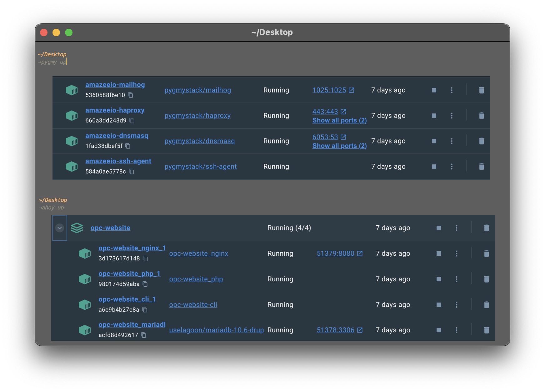Delete the amazeeio-ssh-agent container
Viewport: 545px width, 392px height.
(x=481, y=167)
